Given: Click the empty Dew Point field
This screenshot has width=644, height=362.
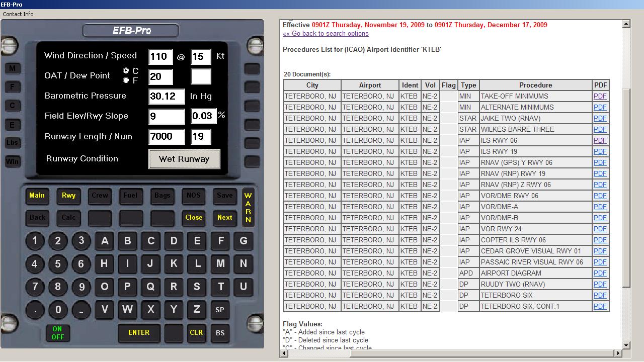Looking at the screenshot, I should 201,77.
